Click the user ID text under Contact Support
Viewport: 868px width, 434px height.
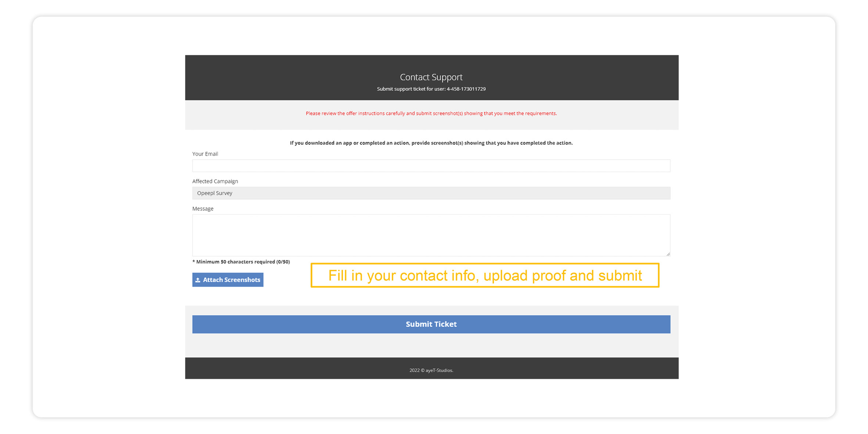pyautogui.click(x=431, y=89)
